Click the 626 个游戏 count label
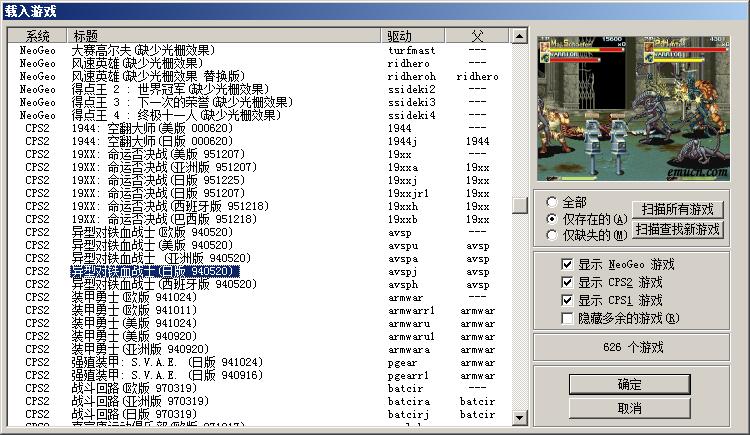The width and height of the screenshot is (750, 435). pos(633,347)
